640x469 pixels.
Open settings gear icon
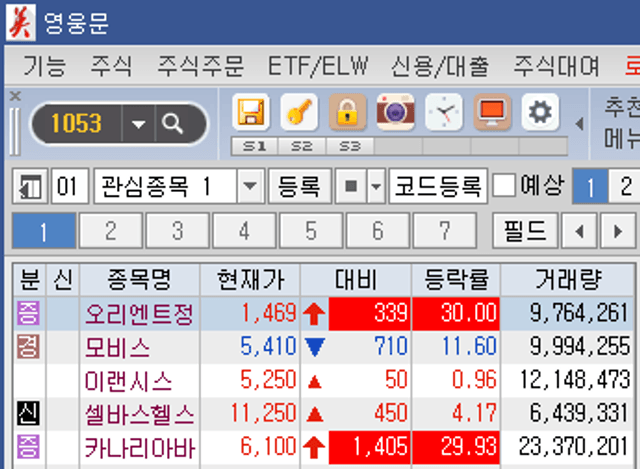[540, 112]
